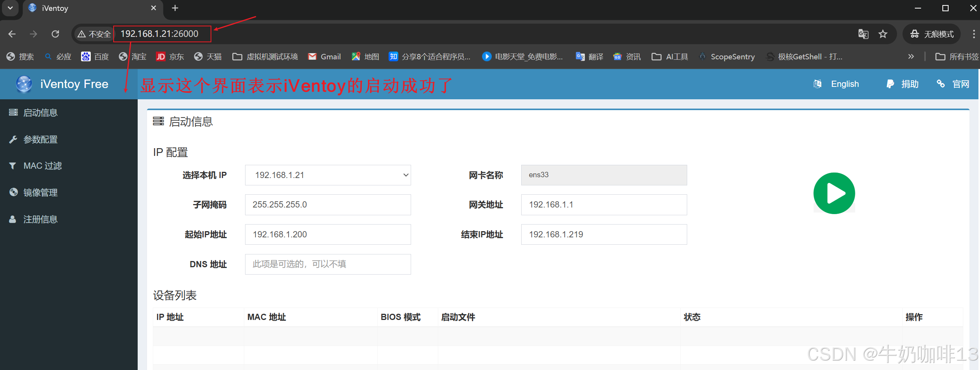This screenshot has height=370, width=980.
Task: Click the address bar URL 192.168.1.21:26000
Action: (x=159, y=34)
